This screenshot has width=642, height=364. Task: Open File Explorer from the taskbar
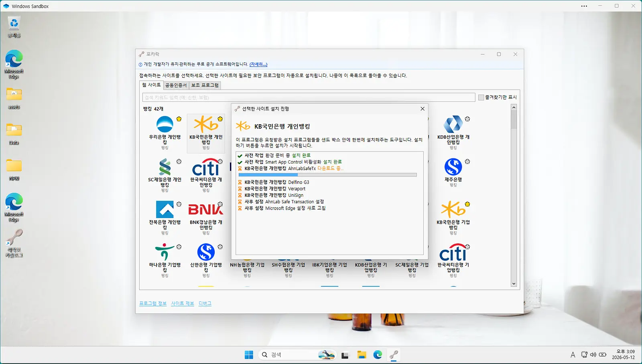(362, 355)
